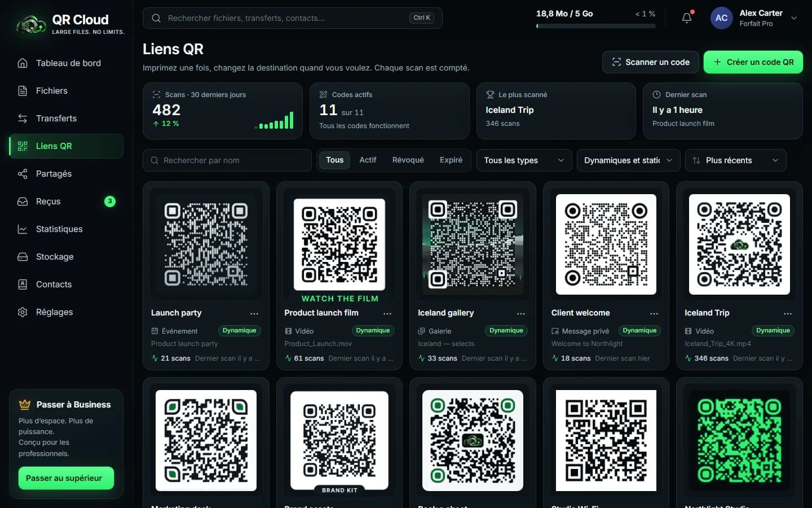Screen dimensions: 812x508
Task: Switch to the Révoqué filter tab
Action: 408,160
